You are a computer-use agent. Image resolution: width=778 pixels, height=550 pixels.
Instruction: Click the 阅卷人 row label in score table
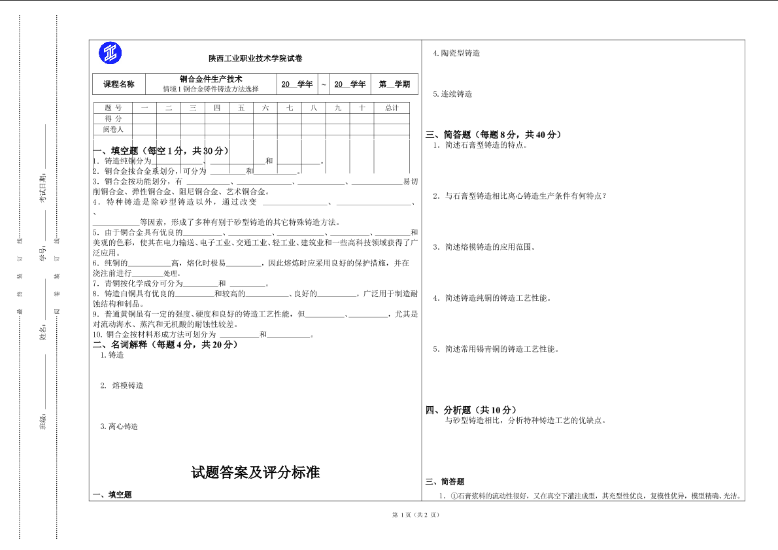[x=113, y=130]
